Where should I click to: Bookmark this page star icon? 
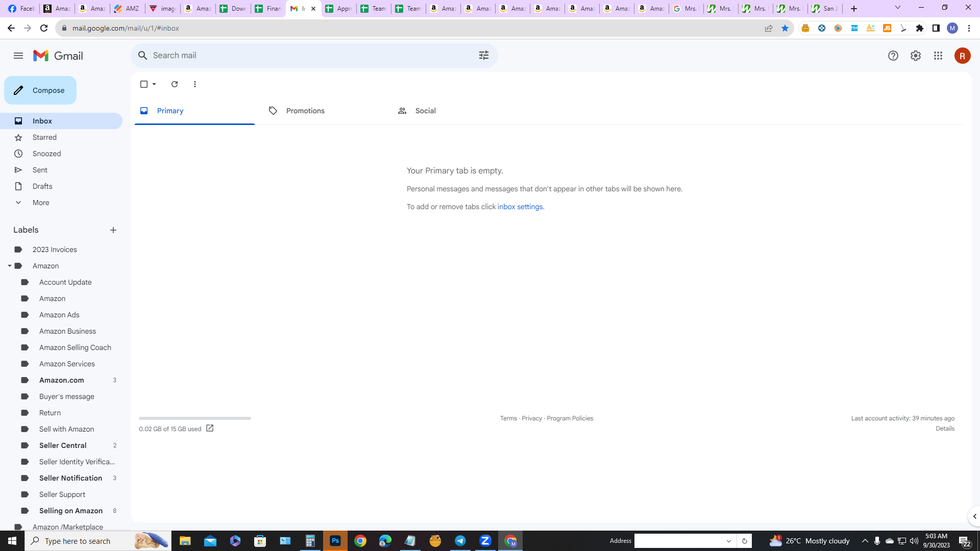click(x=785, y=28)
